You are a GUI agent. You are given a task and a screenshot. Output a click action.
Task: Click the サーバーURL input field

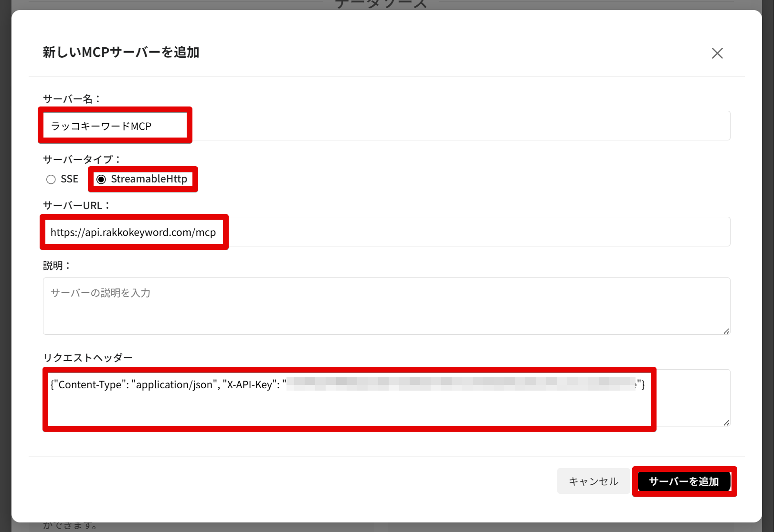coord(386,232)
